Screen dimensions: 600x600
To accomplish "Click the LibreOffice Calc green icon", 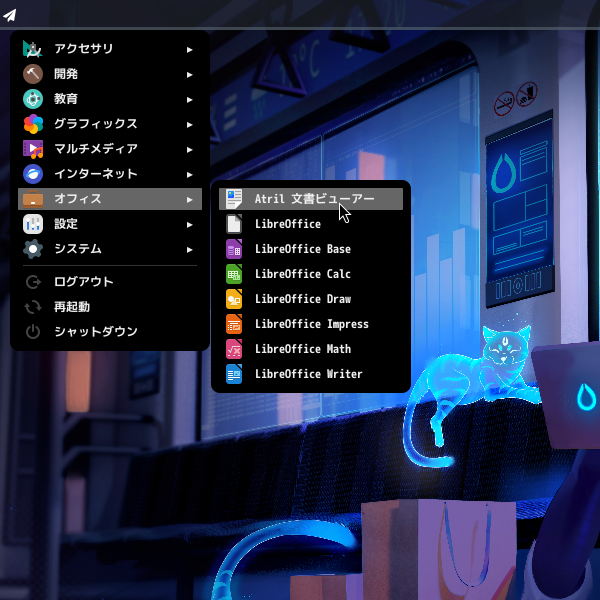I will pyautogui.click(x=234, y=274).
